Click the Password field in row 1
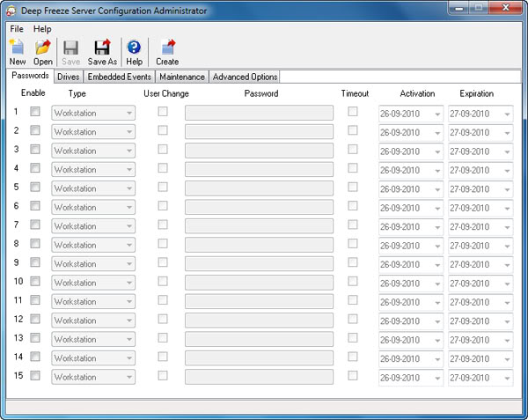The height and width of the screenshot is (420, 528). coord(259,113)
